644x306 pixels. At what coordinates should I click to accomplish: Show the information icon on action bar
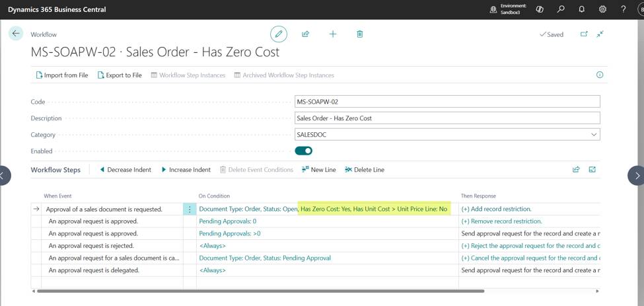tap(599, 75)
